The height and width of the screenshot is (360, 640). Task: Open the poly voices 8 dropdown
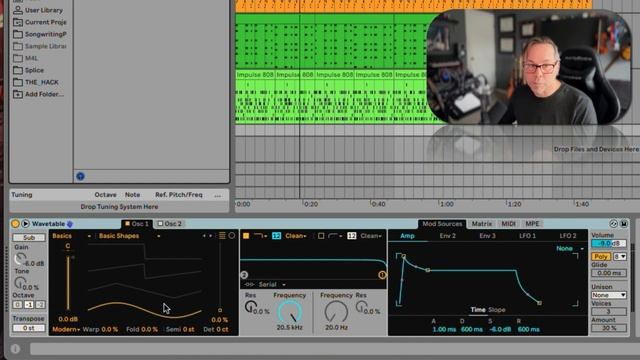[x=620, y=256]
